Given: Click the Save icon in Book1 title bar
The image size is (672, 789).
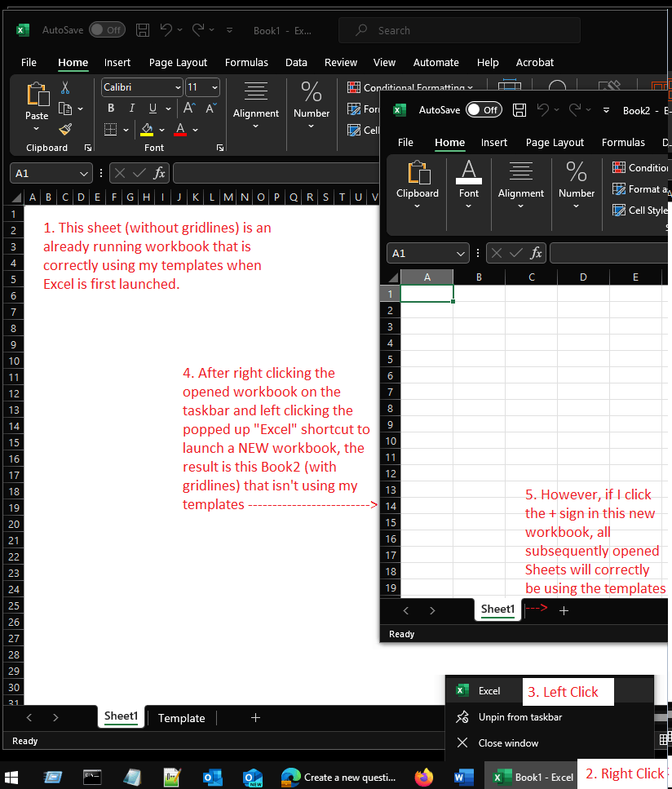Looking at the screenshot, I should [x=143, y=30].
